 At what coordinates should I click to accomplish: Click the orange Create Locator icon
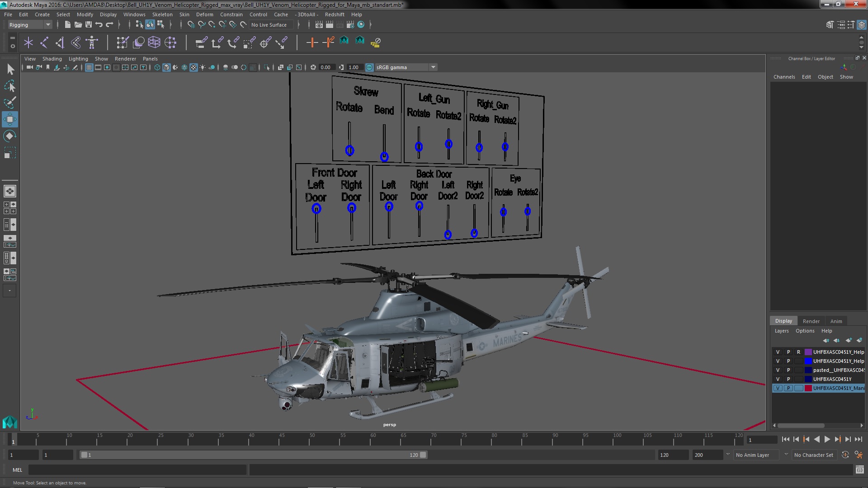coord(312,42)
